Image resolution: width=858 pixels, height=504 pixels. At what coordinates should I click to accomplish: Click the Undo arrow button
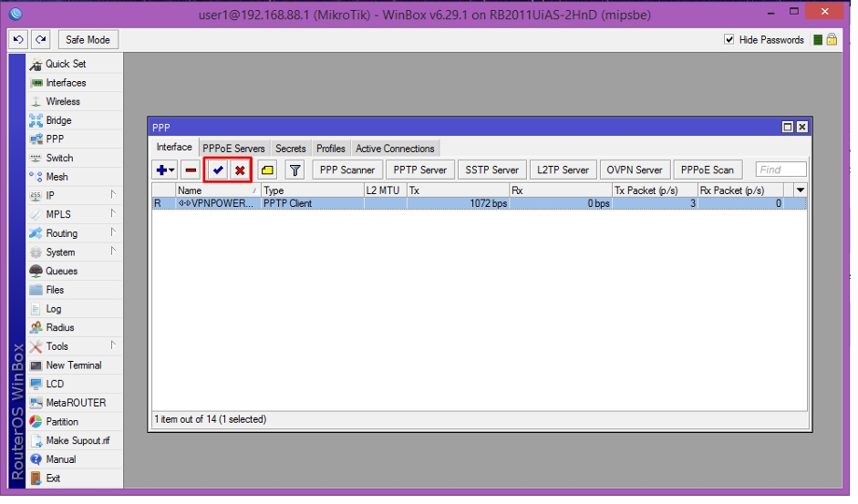pyautogui.click(x=18, y=40)
